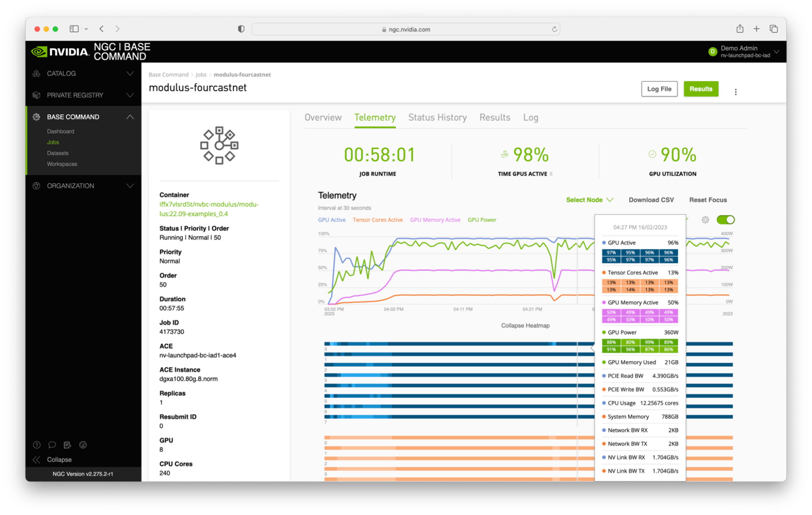Image resolution: width=812 pixels, height=515 pixels.
Task: Expand the Organization chevron
Action: 130,186
